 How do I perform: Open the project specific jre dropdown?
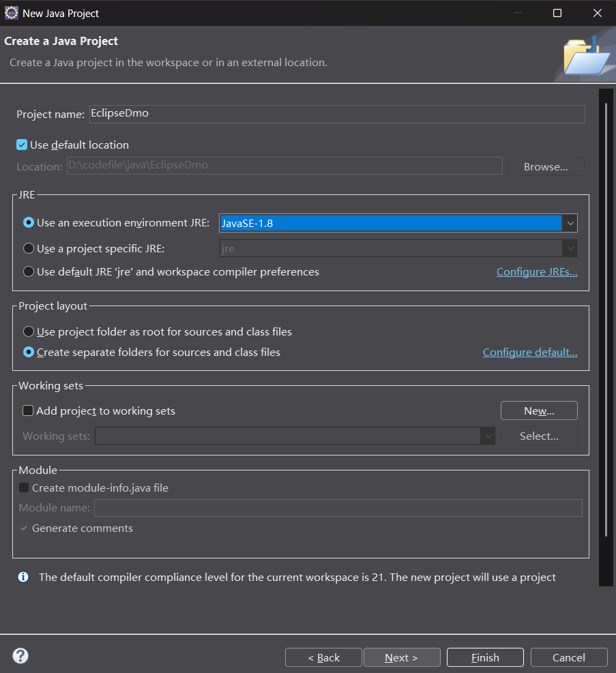coord(570,248)
